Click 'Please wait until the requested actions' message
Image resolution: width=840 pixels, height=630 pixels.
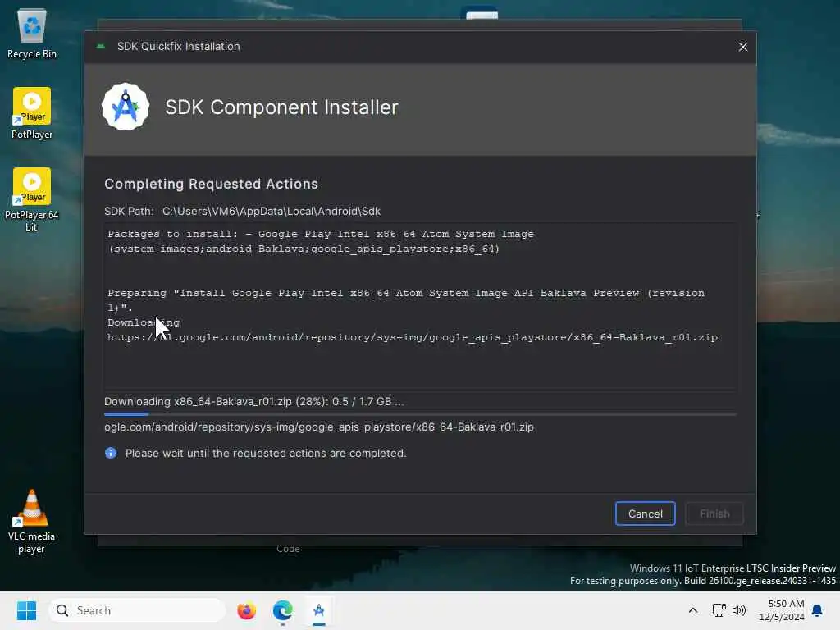266,453
